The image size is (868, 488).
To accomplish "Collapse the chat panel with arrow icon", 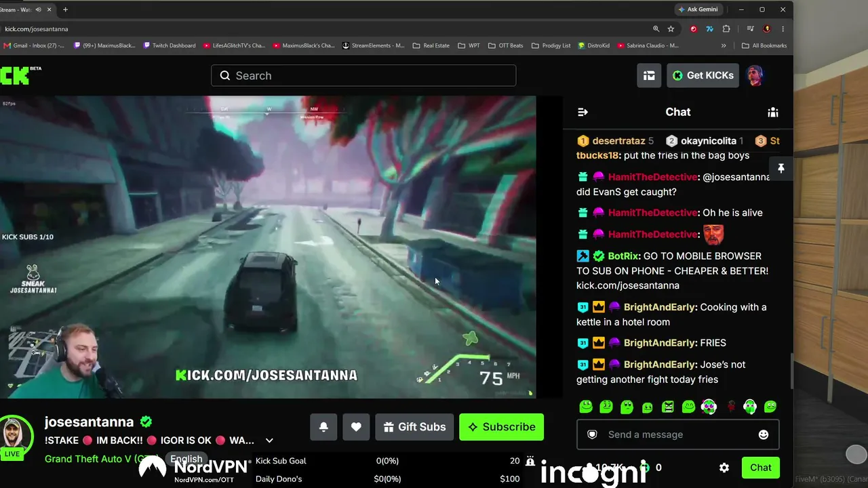I will click(583, 113).
